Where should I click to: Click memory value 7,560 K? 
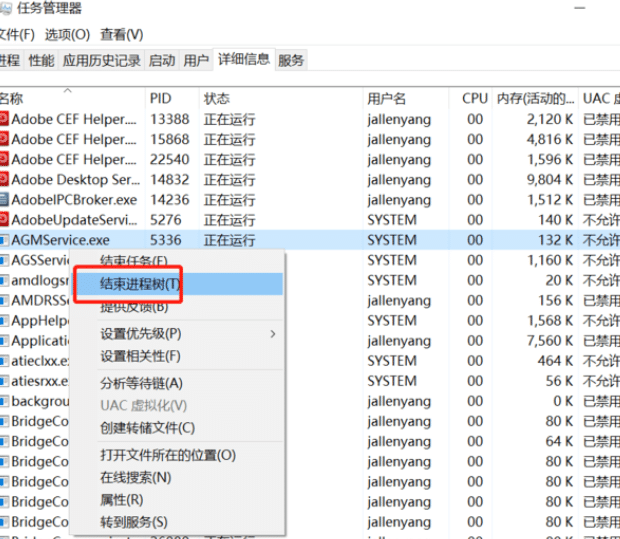tap(550, 340)
